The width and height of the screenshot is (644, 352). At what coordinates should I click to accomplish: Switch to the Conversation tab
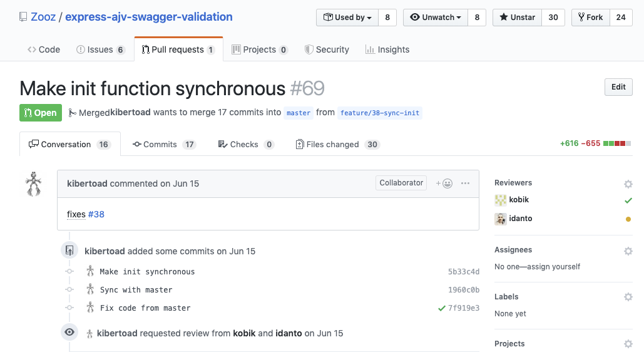[70, 144]
